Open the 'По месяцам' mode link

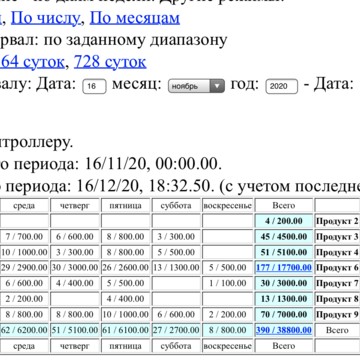point(135,18)
